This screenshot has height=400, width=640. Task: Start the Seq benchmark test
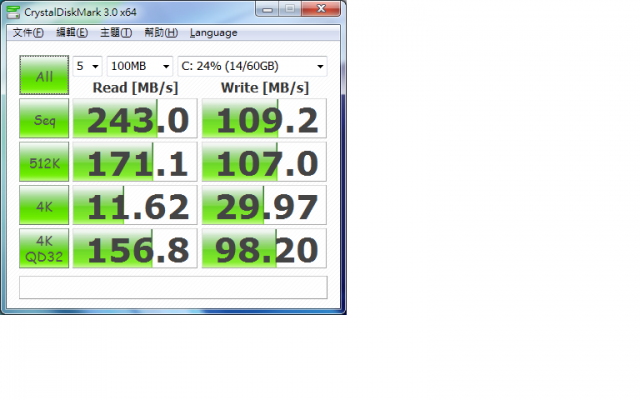coord(44,118)
